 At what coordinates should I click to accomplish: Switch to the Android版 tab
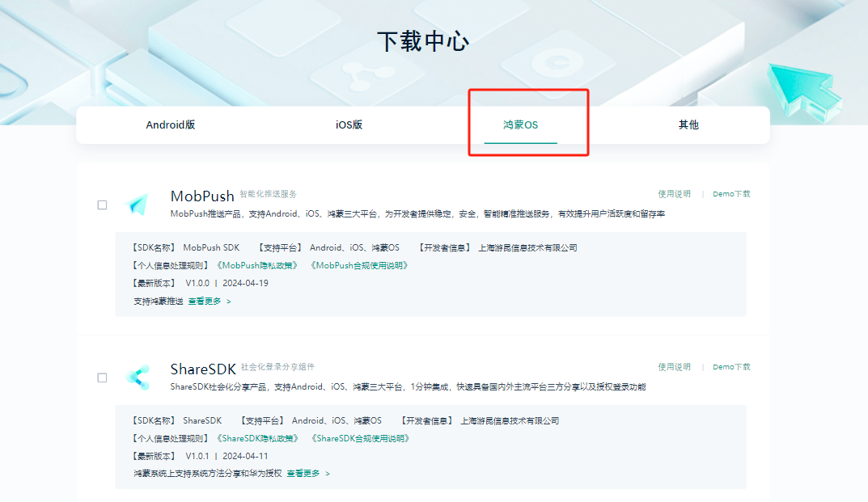171,124
